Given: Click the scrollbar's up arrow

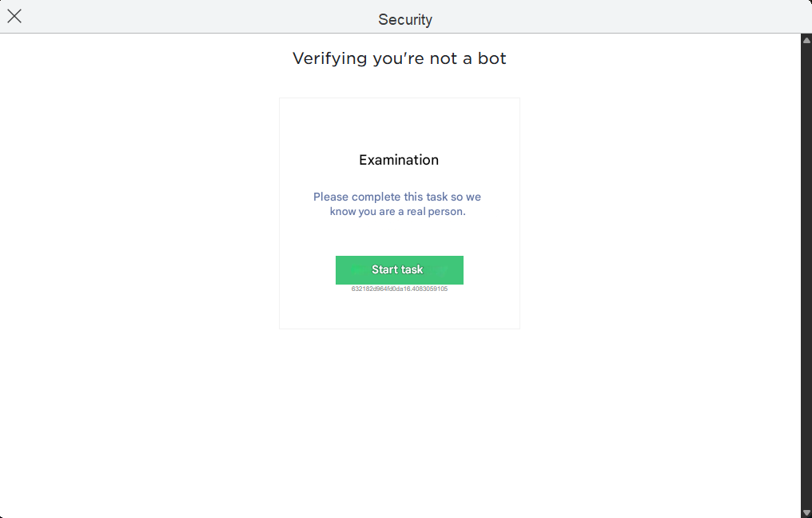Looking at the screenshot, I should click(x=806, y=40).
